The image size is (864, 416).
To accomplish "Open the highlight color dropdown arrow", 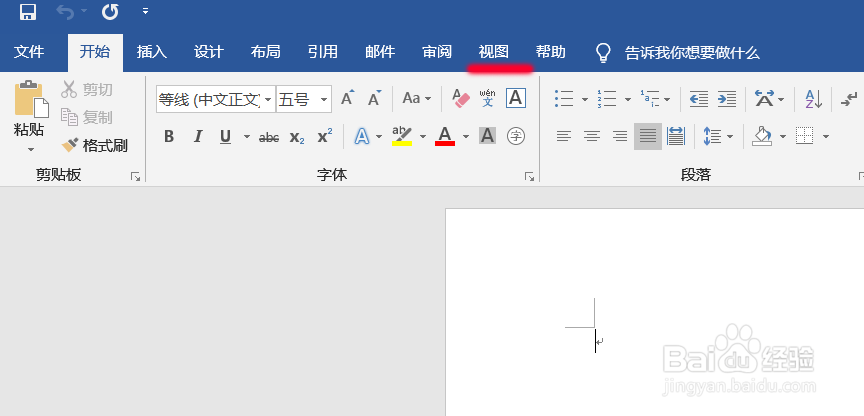I will [x=423, y=136].
